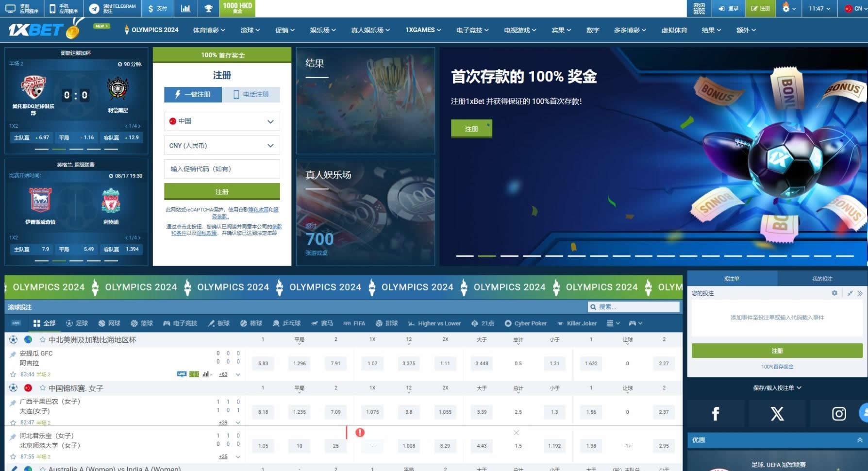Click the 100%首存奖金 link in bet slip

coord(777,367)
